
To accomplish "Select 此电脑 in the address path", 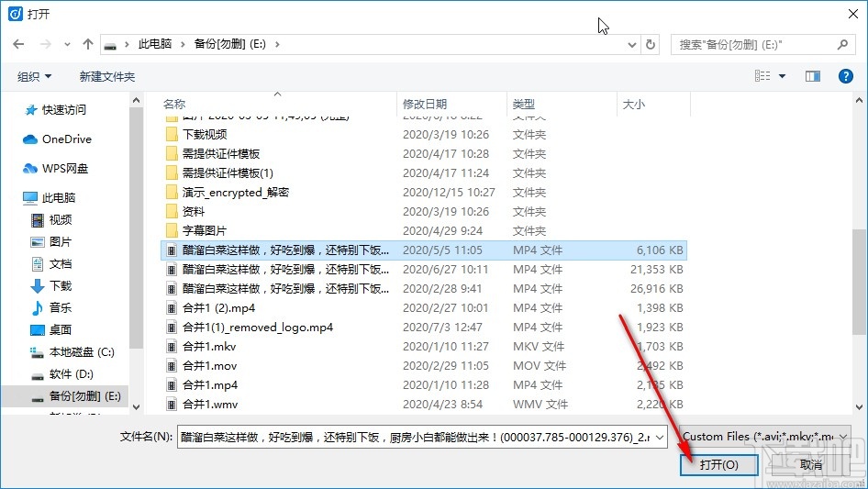I will (155, 44).
